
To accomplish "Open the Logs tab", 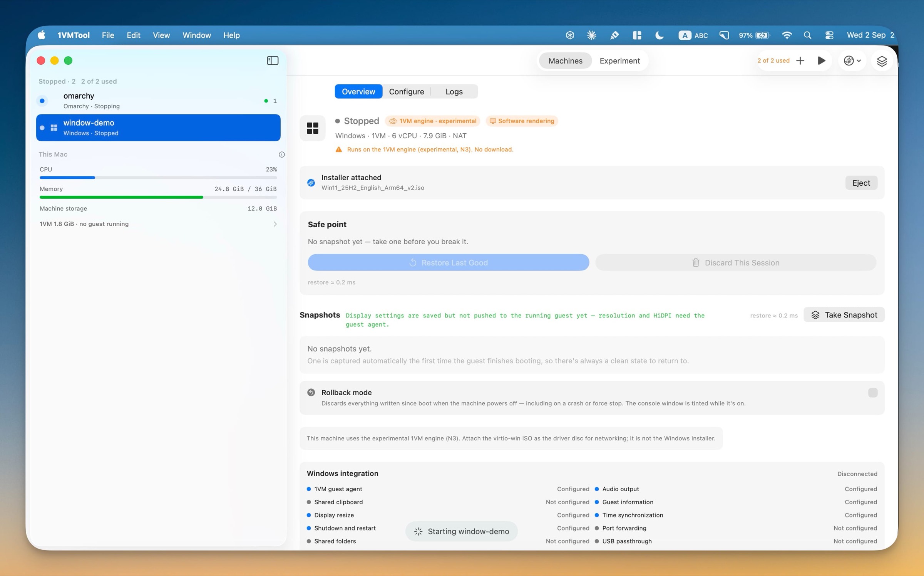I will [454, 91].
